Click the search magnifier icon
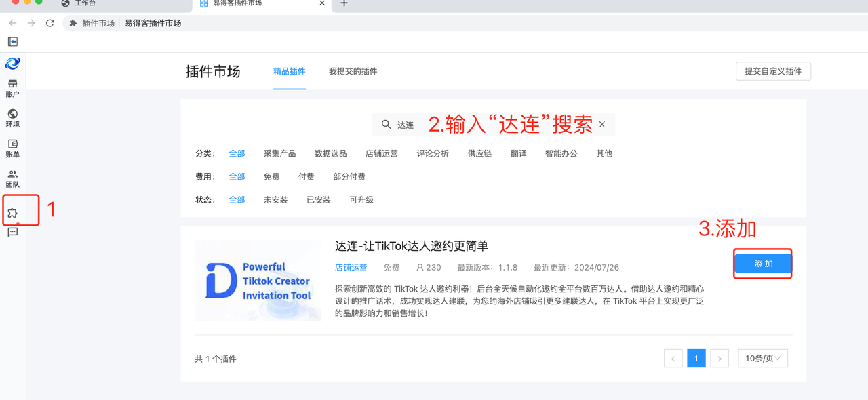Screen dimensions: 868x400 [386, 125]
